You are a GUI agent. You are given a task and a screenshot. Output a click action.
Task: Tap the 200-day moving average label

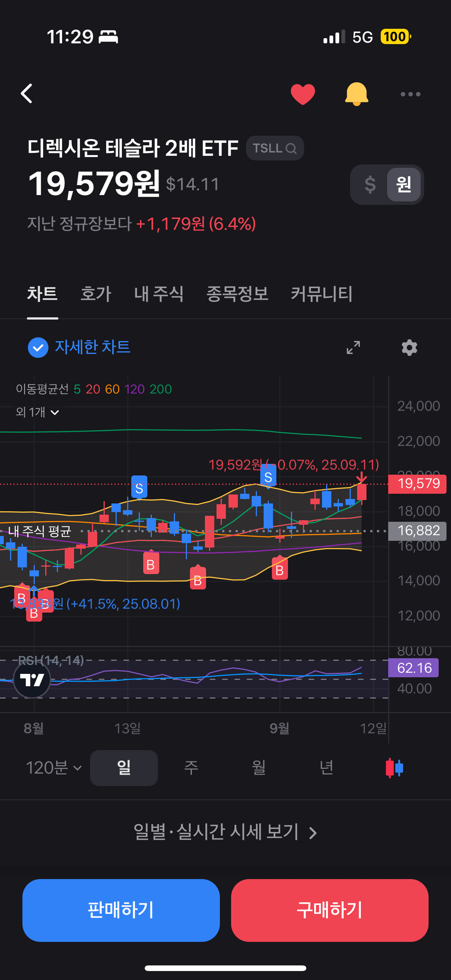(160, 389)
